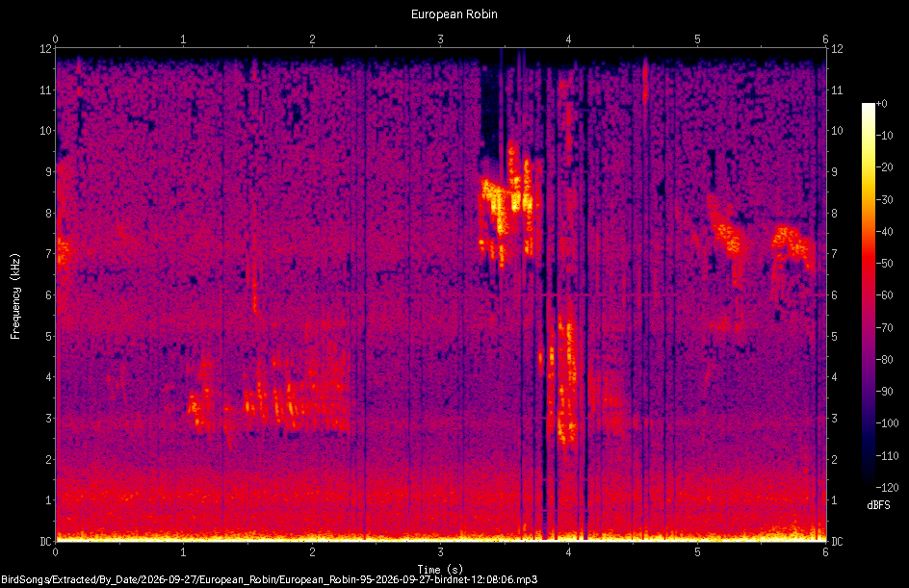909x588 pixels.
Task: Click the Frequency (kHz) axis label
Action: [x=15, y=296]
